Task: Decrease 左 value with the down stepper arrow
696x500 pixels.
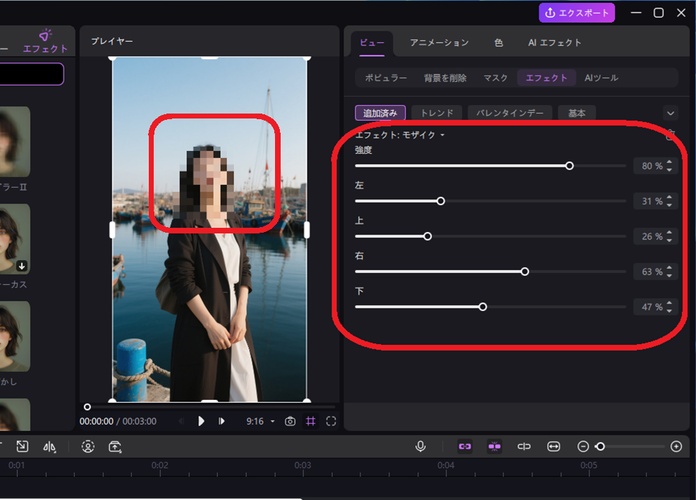Action: coord(669,205)
